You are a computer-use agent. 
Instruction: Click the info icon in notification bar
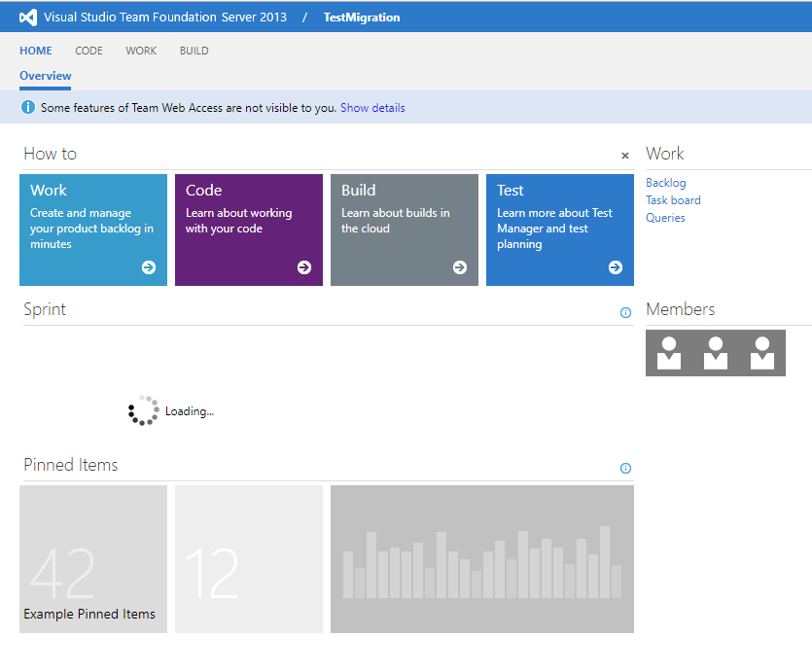27,107
